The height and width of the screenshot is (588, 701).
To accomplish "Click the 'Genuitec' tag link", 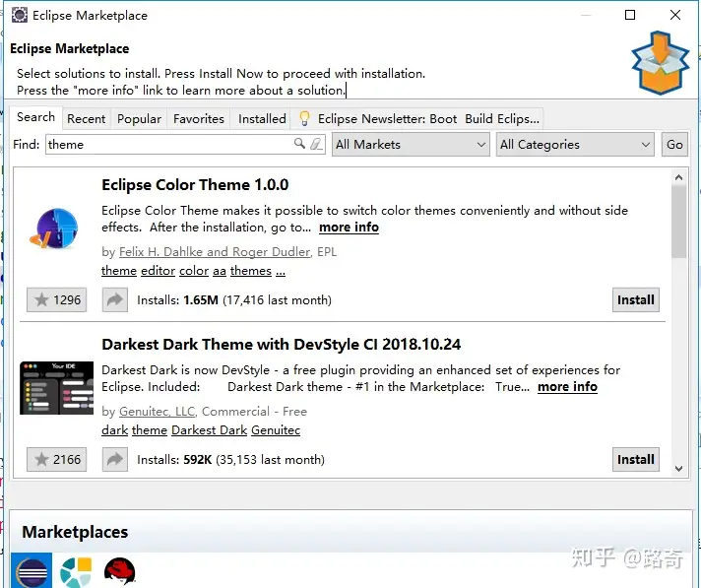I will pos(276,430).
